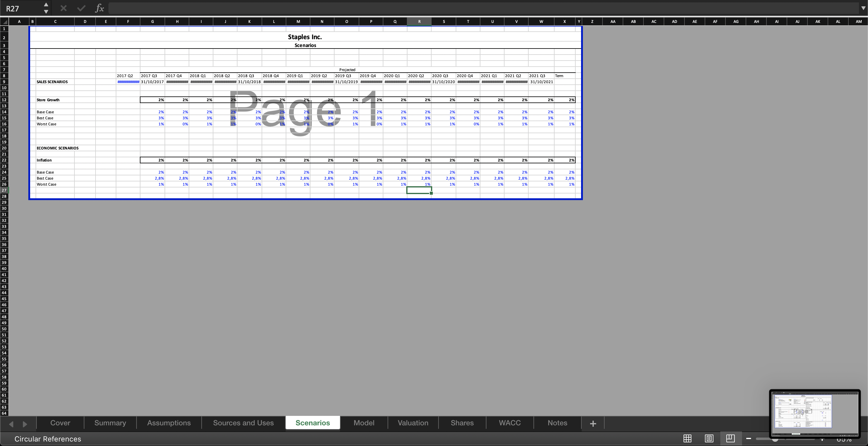The width and height of the screenshot is (868, 446).
Task: Open the Assumptions sheet tab
Action: click(169, 423)
